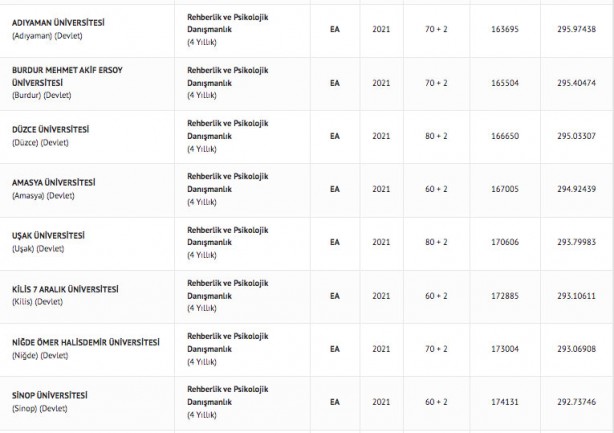The width and height of the screenshot is (614, 433).
Task: Open the Adıyaman Üniversitesi link
Action: [59, 22]
